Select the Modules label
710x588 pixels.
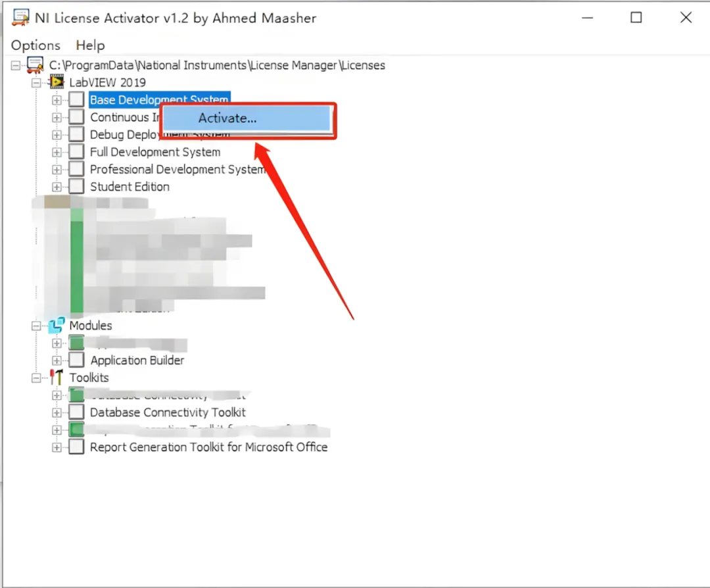(91, 326)
